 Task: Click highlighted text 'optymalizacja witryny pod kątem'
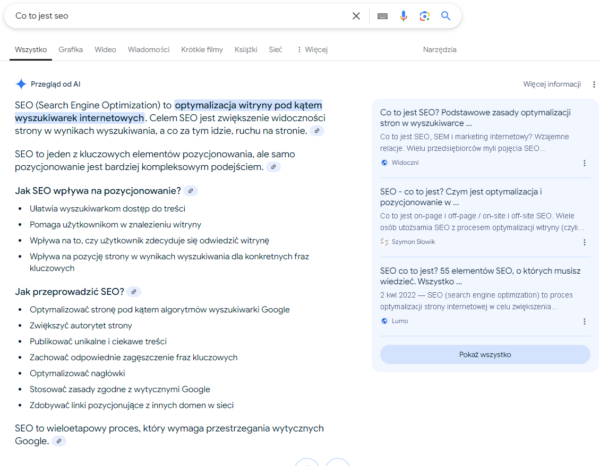248,105
